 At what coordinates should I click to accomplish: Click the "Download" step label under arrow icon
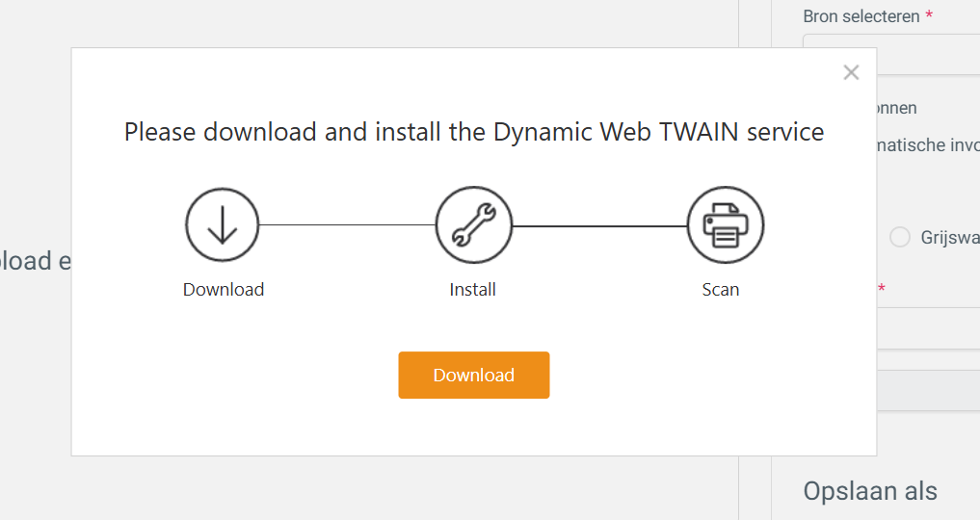[x=224, y=290]
